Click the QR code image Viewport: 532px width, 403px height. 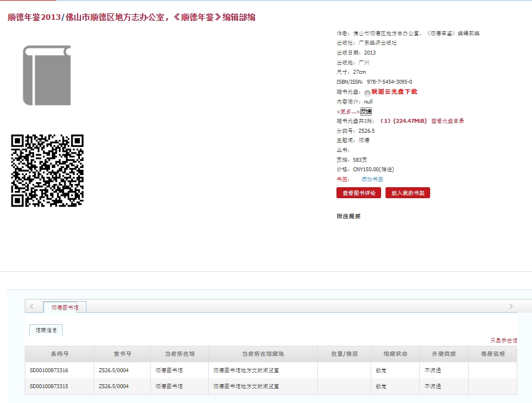pyautogui.click(x=47, y=170)
